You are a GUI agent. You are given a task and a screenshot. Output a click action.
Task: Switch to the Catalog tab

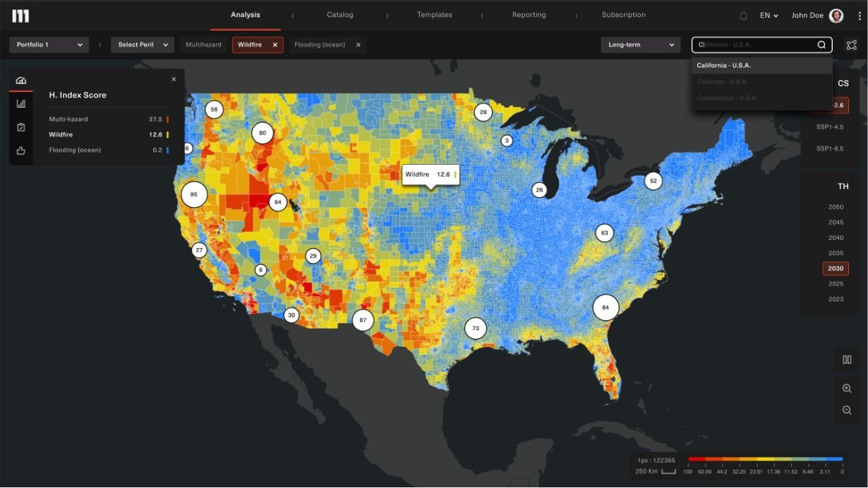click(340, 15)
